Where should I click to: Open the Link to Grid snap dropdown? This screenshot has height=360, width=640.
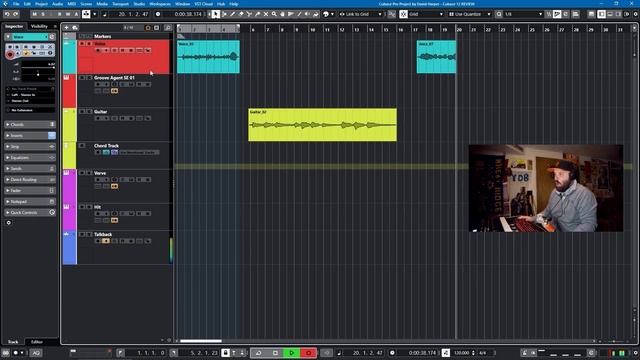(x=361, y=14)
